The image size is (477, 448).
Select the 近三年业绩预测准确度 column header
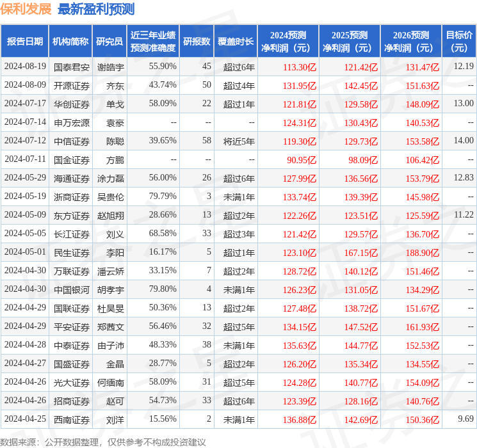pos(152,42)
